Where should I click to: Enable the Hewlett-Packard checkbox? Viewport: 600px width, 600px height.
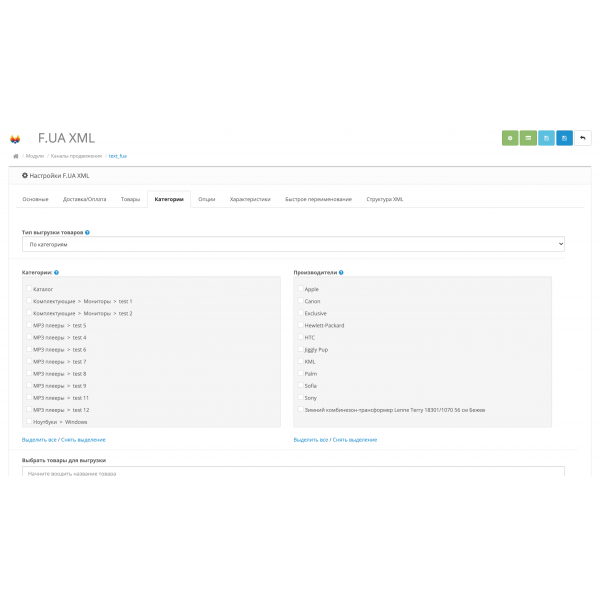click(301, 325)
